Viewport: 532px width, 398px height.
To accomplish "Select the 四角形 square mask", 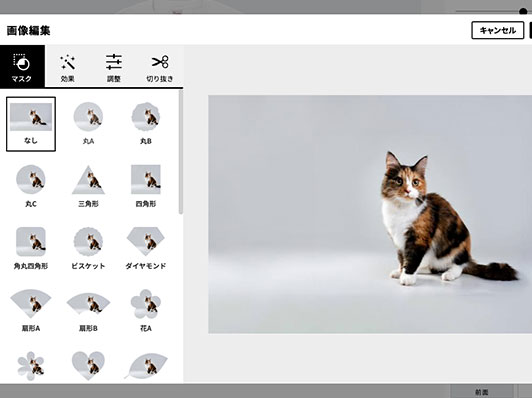I will click(146, 186).
